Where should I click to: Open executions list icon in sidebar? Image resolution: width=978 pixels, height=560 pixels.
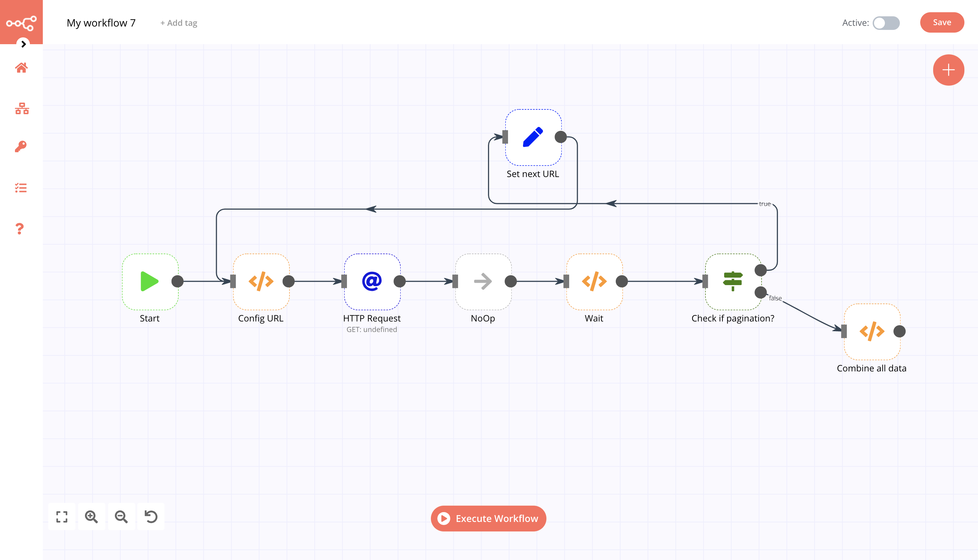21,188
